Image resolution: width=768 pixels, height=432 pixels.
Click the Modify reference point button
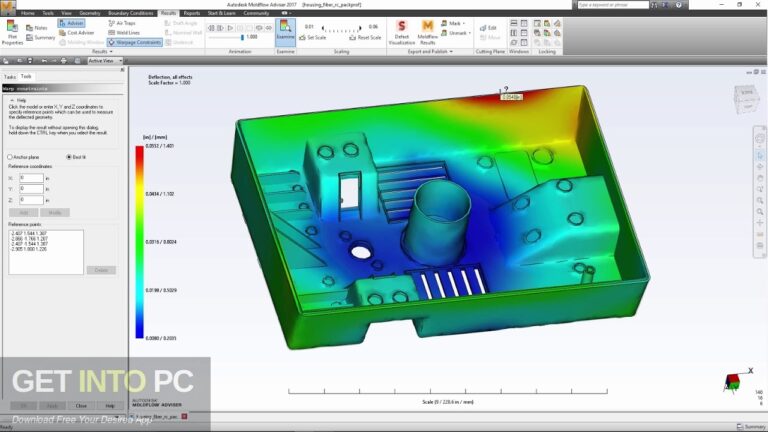(55, 213)
